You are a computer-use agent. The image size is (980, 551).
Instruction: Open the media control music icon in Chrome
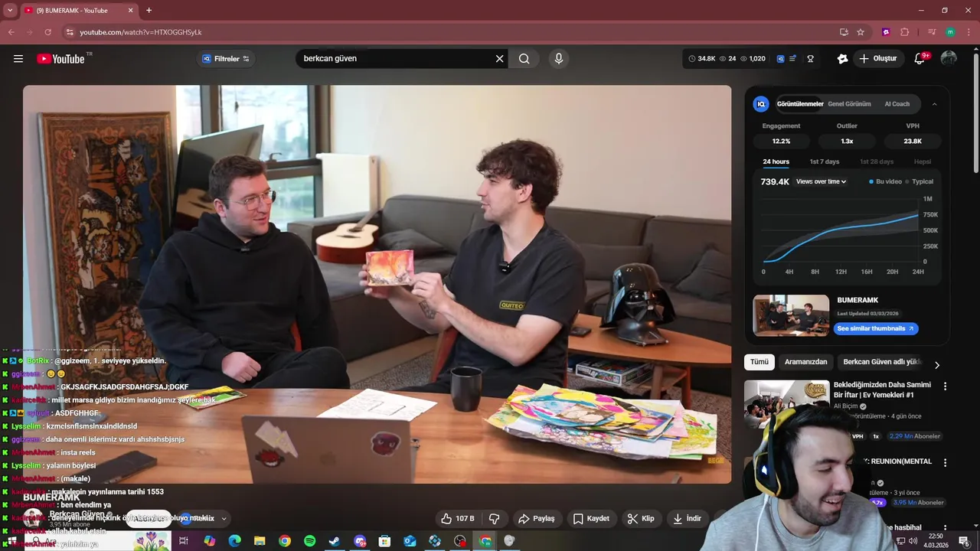point(932,32)
